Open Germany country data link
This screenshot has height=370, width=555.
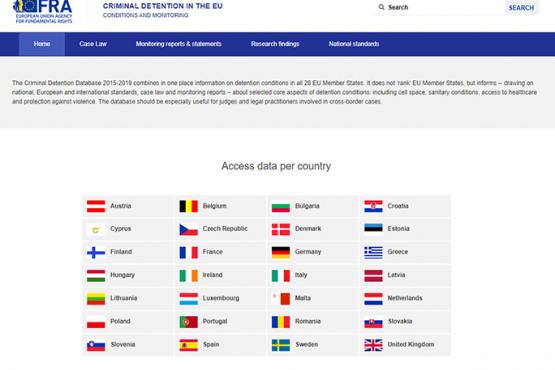(x=308, y=252)
